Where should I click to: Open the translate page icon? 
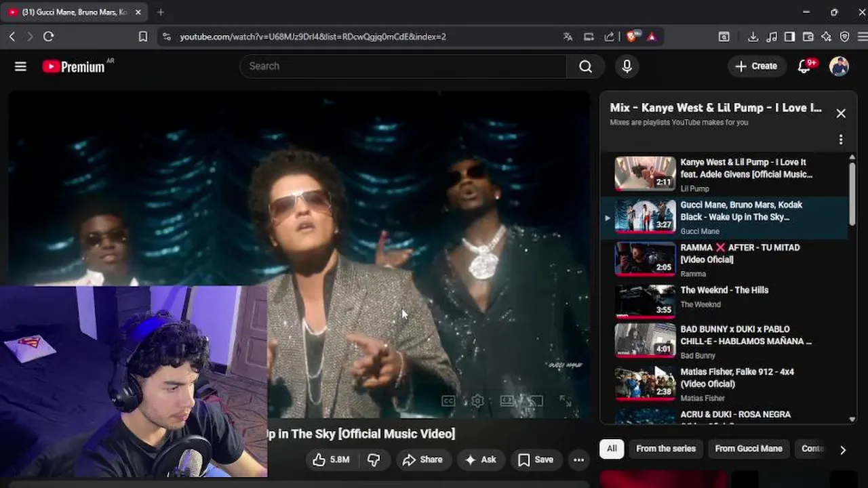pos(568,37)
